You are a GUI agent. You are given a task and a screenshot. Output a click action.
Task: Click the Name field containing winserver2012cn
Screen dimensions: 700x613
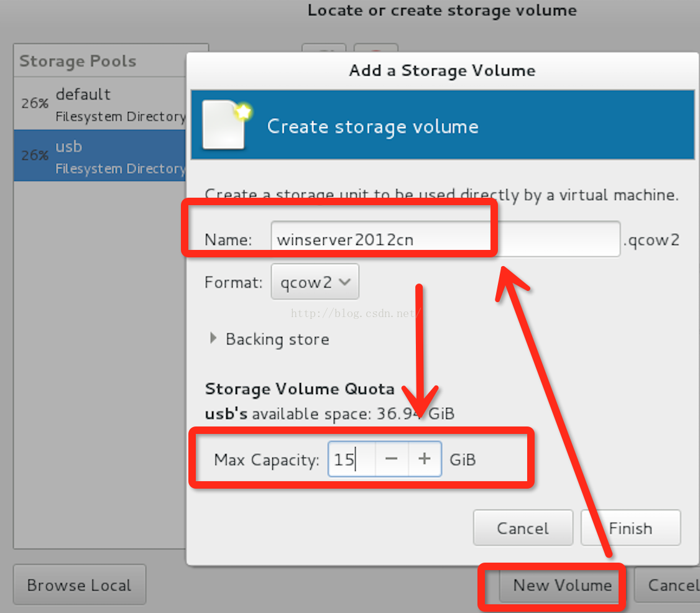coord(445,239)
